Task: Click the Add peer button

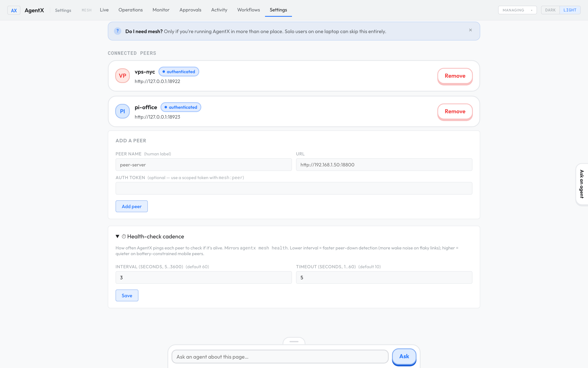Action: point(131,206)
